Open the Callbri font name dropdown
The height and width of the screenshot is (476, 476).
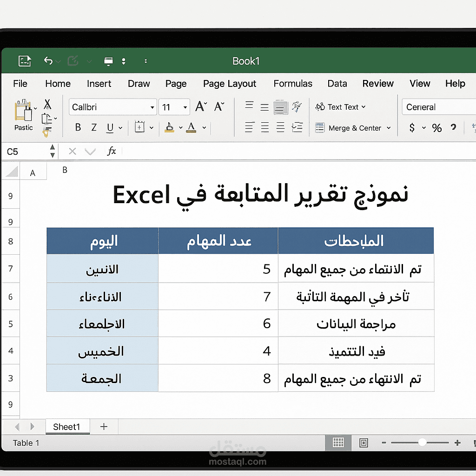pyautogui.click(x=152, y=107)
